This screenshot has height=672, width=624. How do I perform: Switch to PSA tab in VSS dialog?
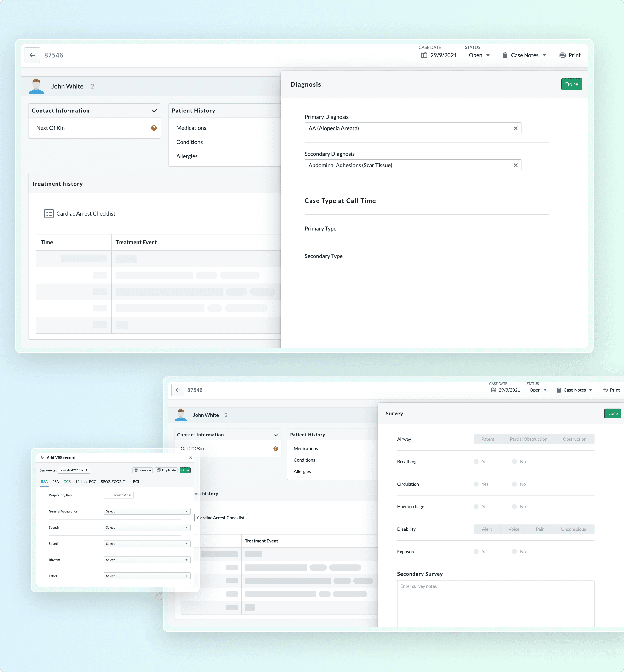point(56,482)
